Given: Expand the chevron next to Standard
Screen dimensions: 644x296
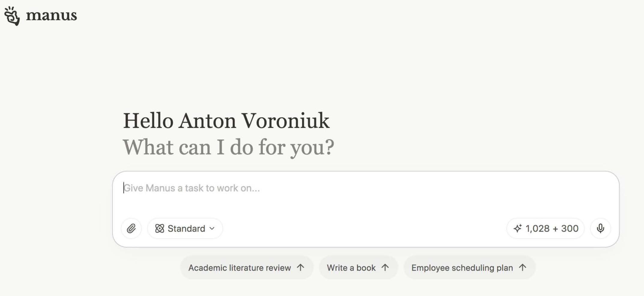Looking at the screenshot, I should 212,229.
